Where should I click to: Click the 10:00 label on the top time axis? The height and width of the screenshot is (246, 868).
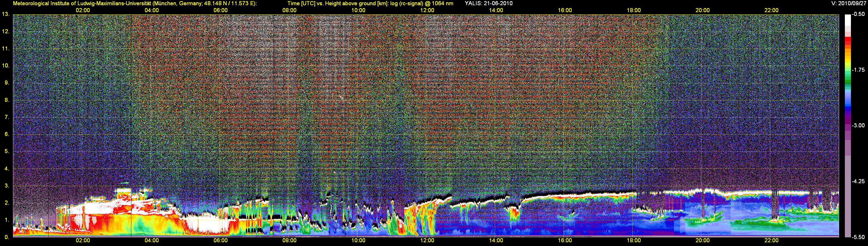[x=358, y=10]
